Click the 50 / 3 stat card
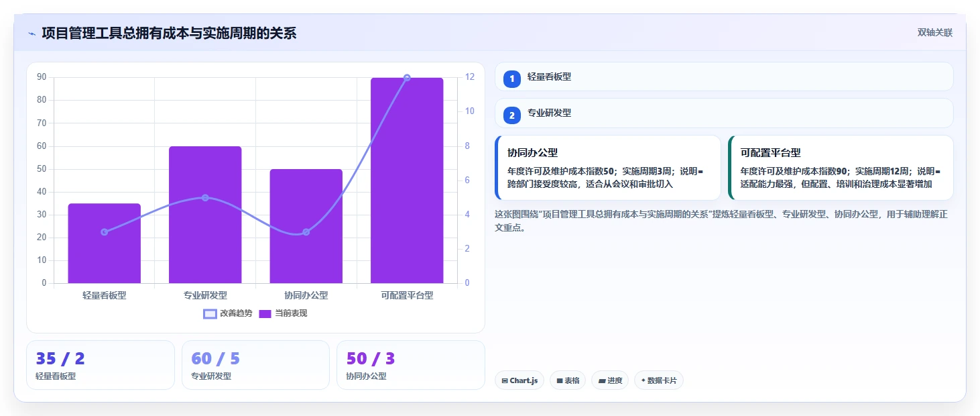Viewport: 980px width, 416px height. click(410, 365)
